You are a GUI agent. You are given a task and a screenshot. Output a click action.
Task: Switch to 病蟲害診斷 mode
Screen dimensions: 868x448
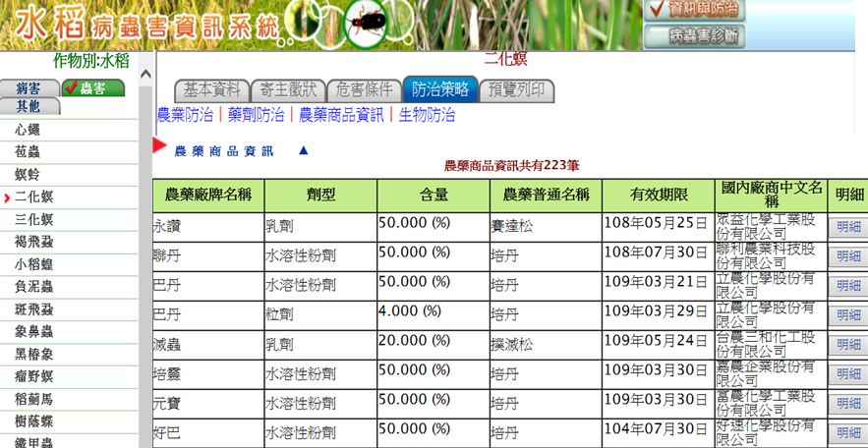click(x=693, y=36)
